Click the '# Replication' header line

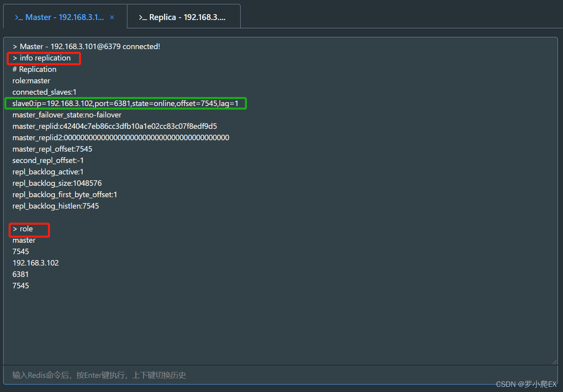35,69
